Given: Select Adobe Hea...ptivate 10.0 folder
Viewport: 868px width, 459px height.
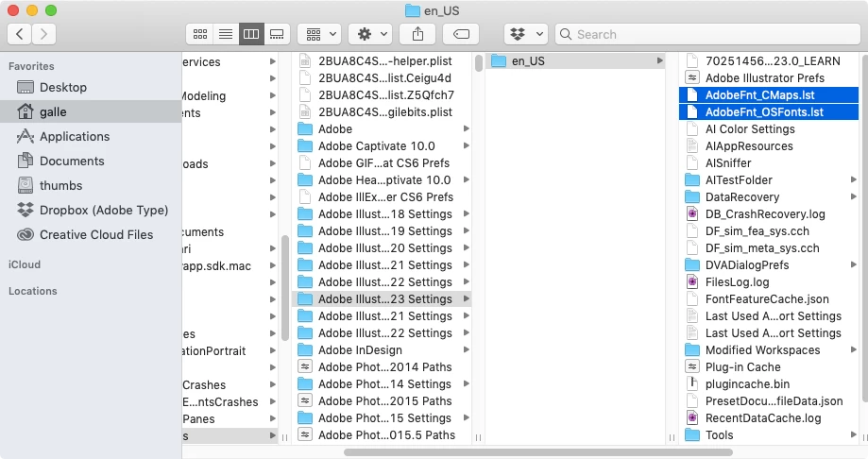Looking at the screenshot, I should (382, 180).
